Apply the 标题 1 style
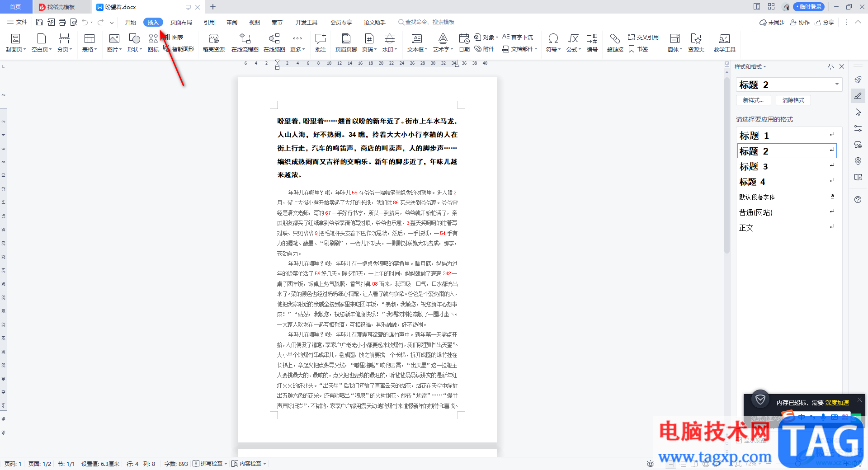Image resolution: width=868 pixels, height=470 pixels. (x=787, y=135)
